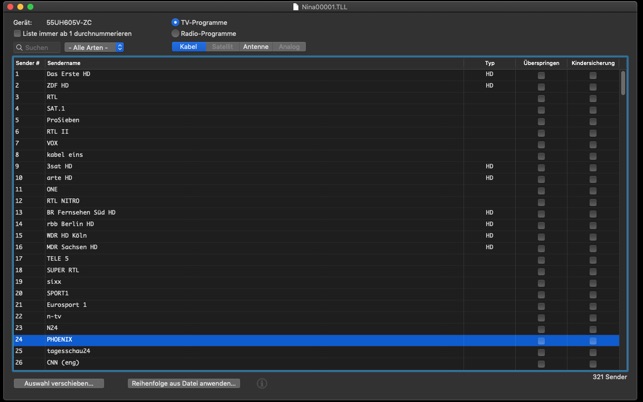Select the 'N24' channel
The width and height of the screenshot is (643, 402).
tap(316, 328)
